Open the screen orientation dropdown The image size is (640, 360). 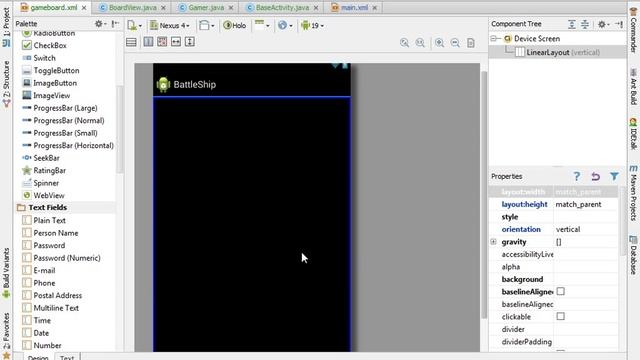coord(207,25)
